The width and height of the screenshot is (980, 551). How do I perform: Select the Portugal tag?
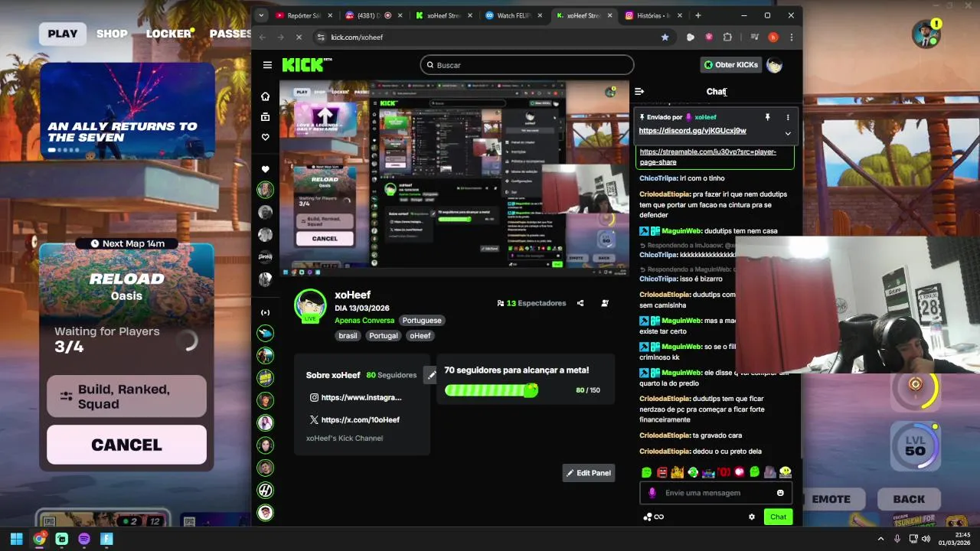[383, 336]
